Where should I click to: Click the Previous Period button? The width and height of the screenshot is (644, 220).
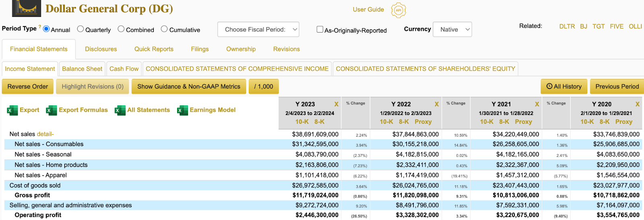pyautogui.click(x=617, y=86)
